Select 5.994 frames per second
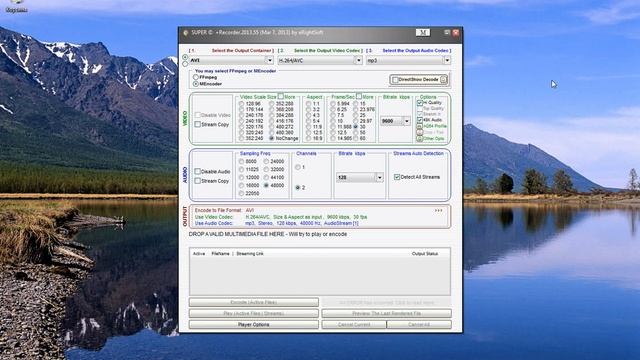Image resolution: width=640 pixels, height=360 pixels. tap(333, 104)
